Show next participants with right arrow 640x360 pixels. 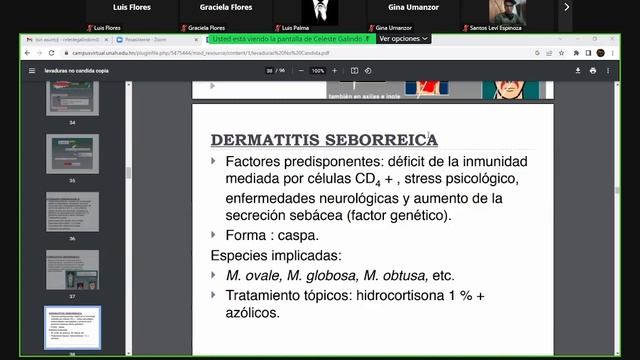[567, 7]
